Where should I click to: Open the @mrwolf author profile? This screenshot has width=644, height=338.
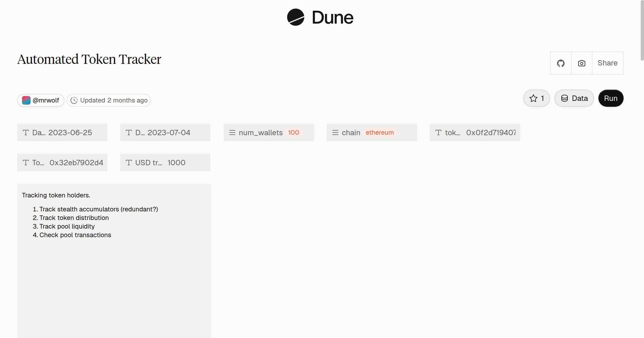tap(41, 100)
